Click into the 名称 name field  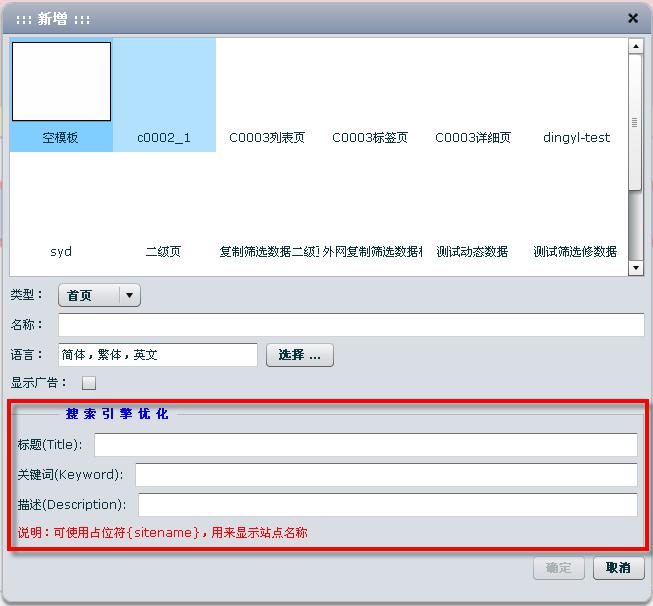pyautogui.click(x=351, y=325)
